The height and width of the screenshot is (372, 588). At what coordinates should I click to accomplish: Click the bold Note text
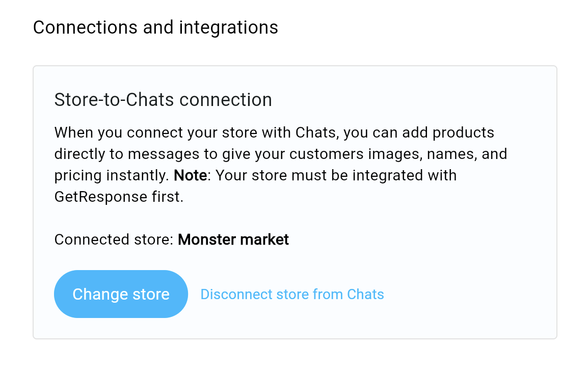pyautogui.click(x=190, y=175)
